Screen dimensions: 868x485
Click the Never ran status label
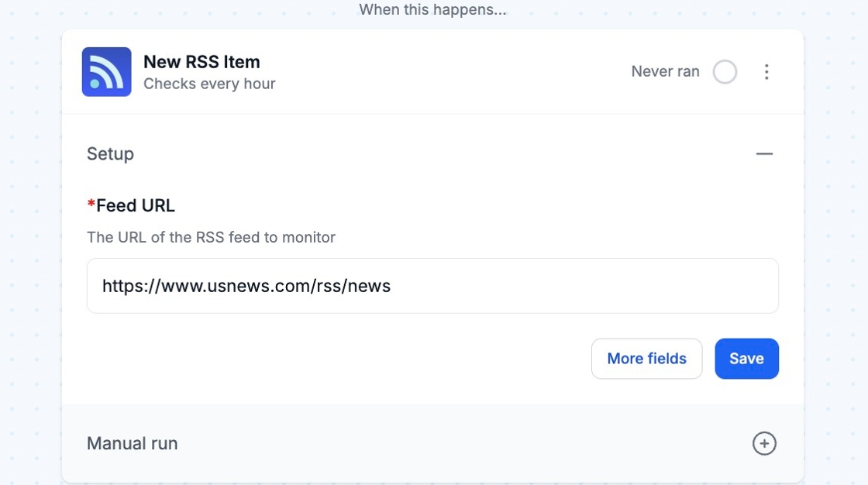tap(665, 71)
